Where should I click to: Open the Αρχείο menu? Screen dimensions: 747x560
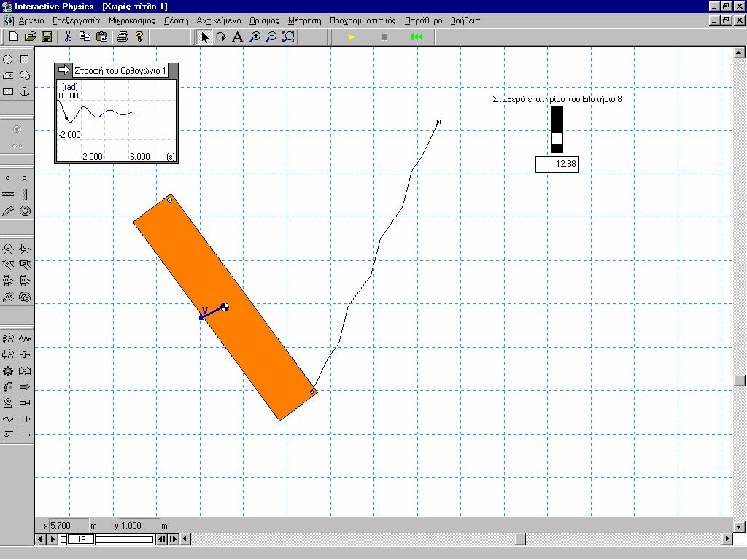tap(31, 20)
